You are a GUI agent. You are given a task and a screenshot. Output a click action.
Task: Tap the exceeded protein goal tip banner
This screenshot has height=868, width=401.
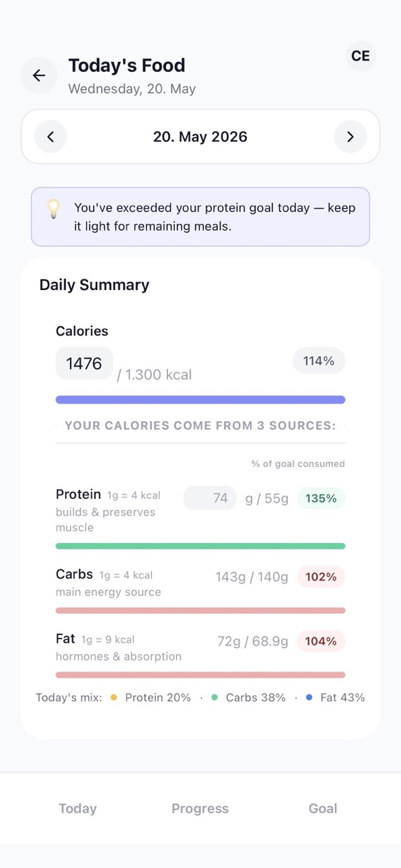200,217
